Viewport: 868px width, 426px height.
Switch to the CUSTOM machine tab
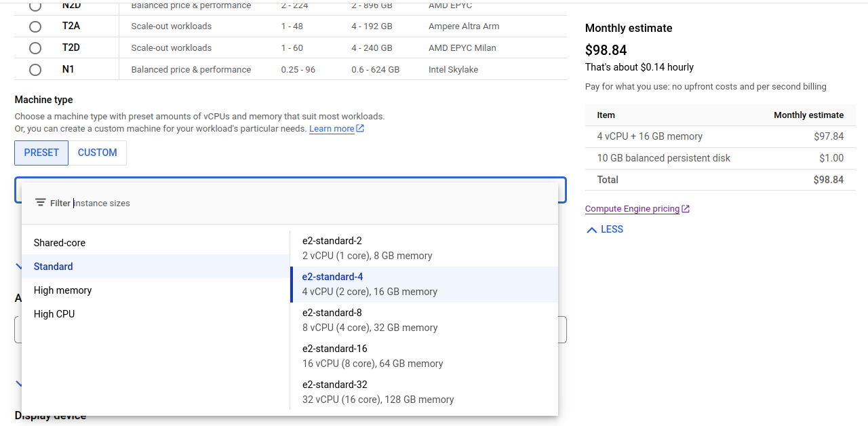click(x=97, y=153)
